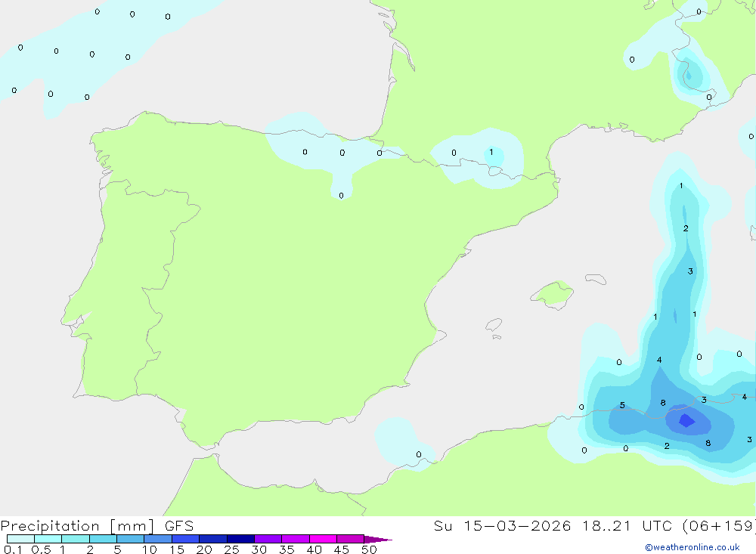Click the dark blue precipitation maximum near Algeria coast
This screenshot has height=554, width=756.
pos(686,421)
